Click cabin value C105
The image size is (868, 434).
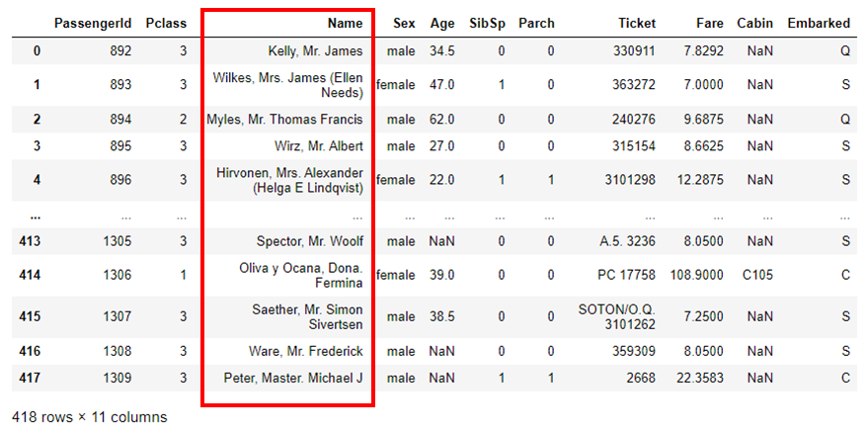click(x=757, y=275)
